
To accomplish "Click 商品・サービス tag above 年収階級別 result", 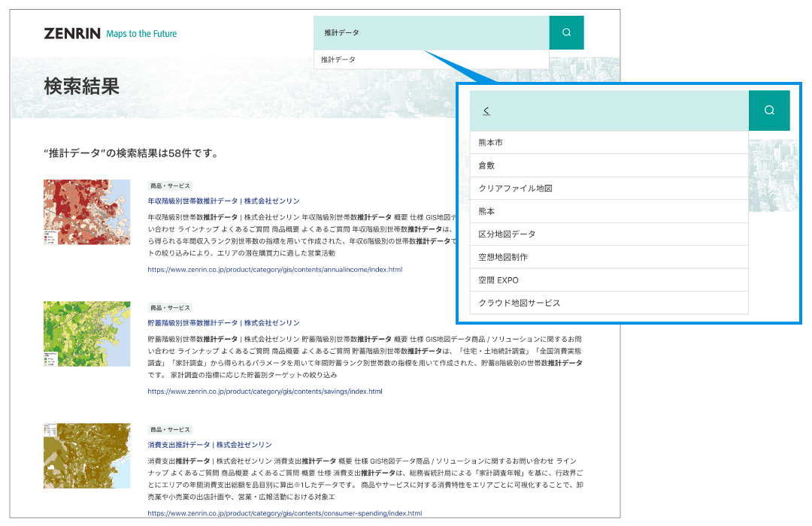I will 171,186.
